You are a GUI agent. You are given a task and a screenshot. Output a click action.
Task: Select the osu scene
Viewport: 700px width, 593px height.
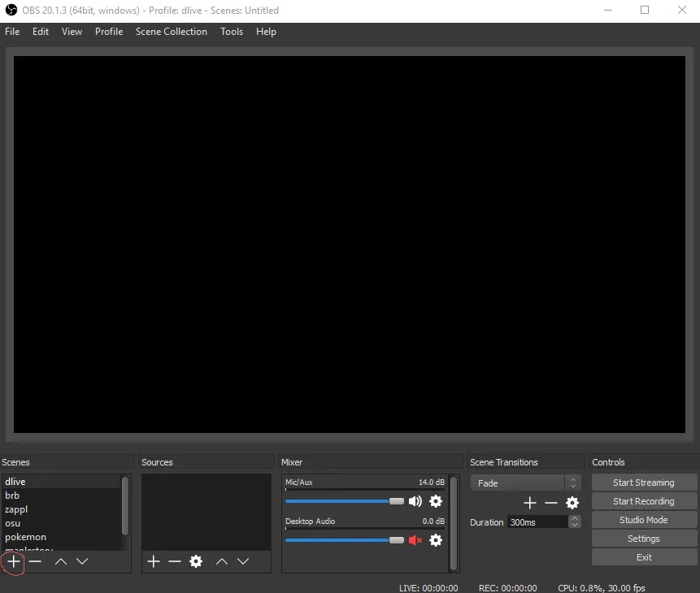tap(61, 523)
